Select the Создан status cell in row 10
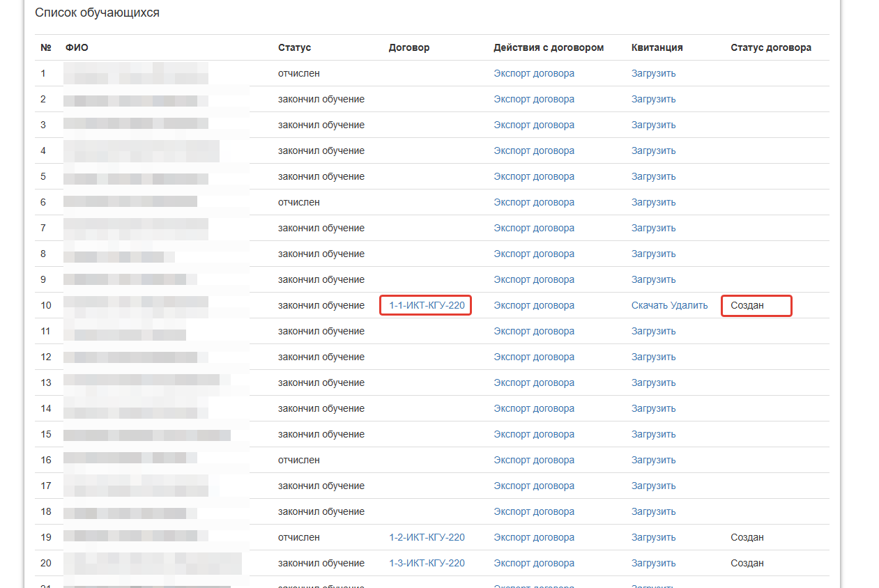This screenshot has height=588, width=879. pos(747,305)
